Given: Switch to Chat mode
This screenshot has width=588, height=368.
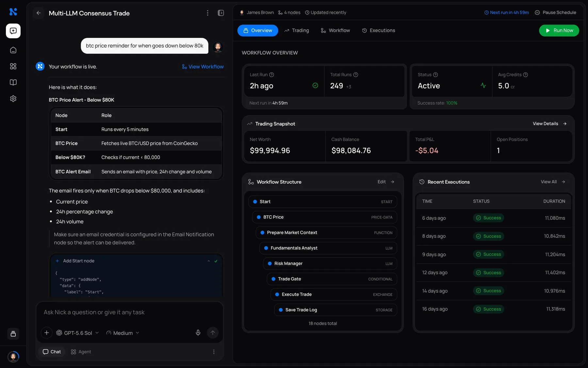Looking at the screenshot, I should [52, 352].
